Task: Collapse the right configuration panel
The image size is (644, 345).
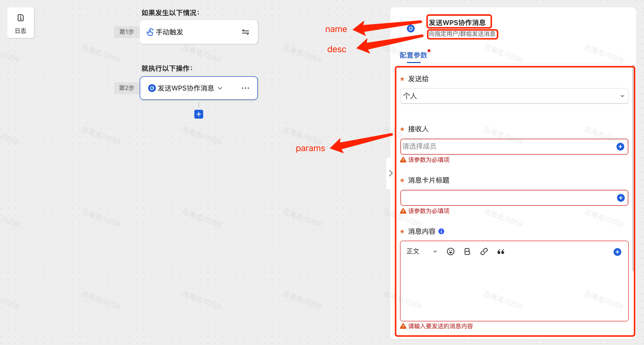Action: pyautogui.click(x=391, y=173)
